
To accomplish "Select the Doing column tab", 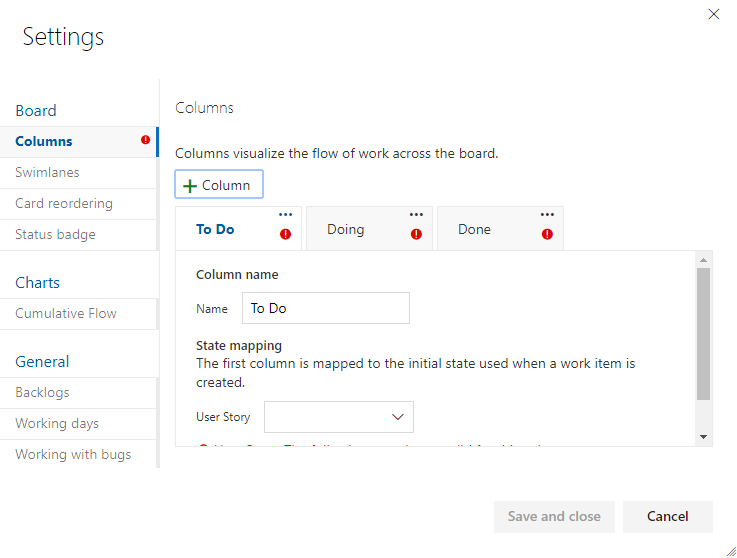I will point(369,228).
